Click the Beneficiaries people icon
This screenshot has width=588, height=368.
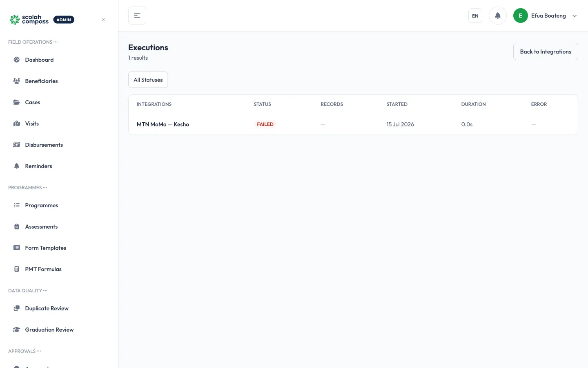[x=17, y=81]
